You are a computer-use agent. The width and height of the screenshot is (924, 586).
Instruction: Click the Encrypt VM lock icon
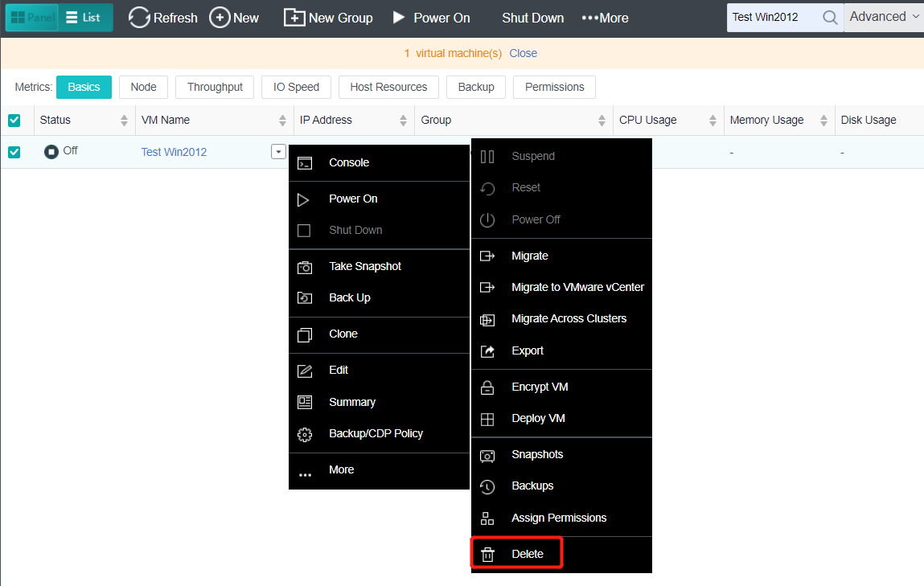point(487,387)
